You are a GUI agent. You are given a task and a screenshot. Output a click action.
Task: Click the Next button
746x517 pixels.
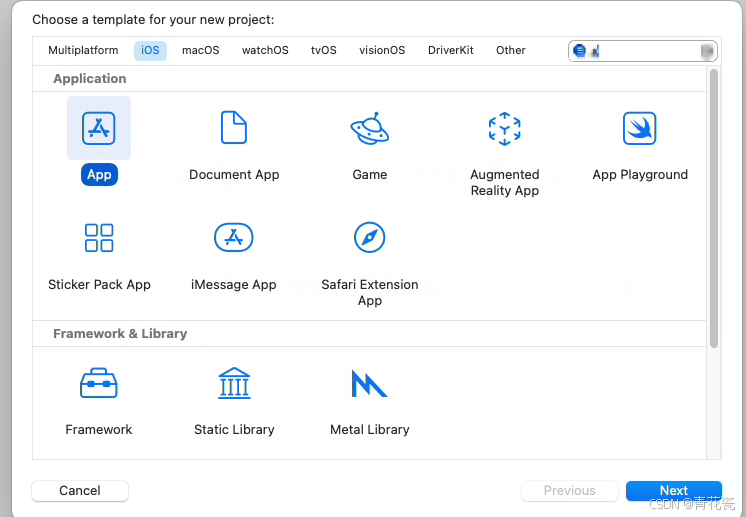tap(674, 490)
